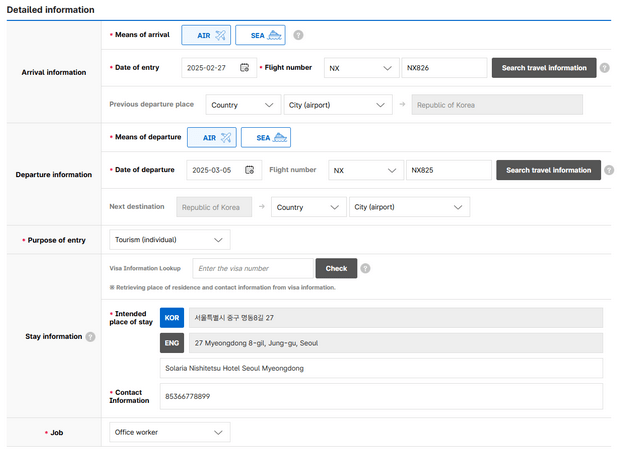Expand Previous departure place Country dropdown
The image size is (620, 451).
[x=243, y=105]
